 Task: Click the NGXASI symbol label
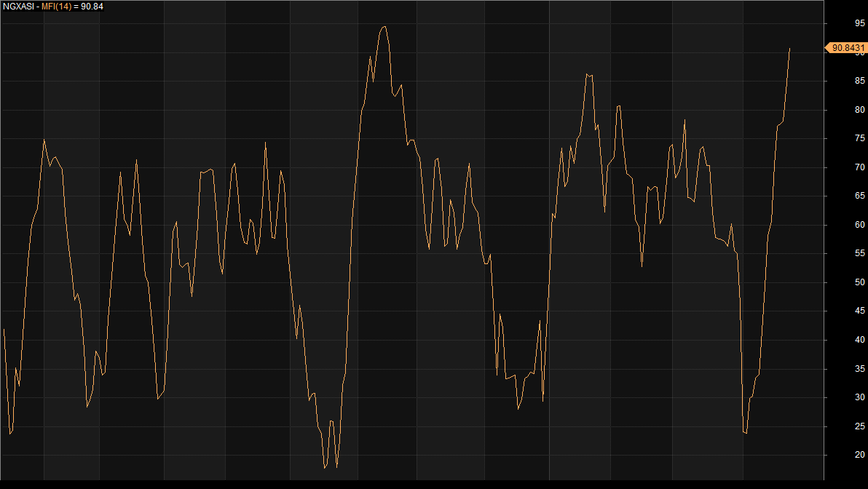tap(17, 7)
